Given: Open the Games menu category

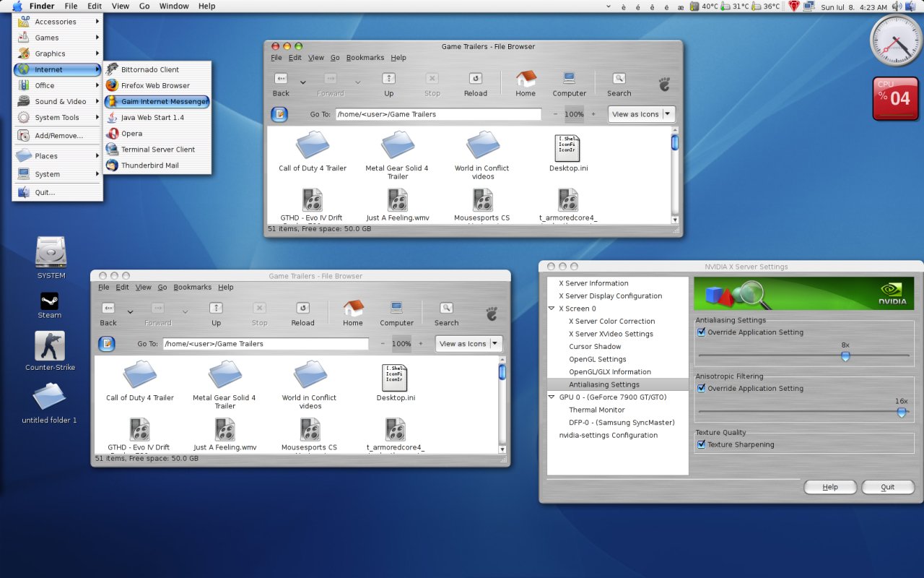Looking at the screenshot, I should [x=58, y=38].
